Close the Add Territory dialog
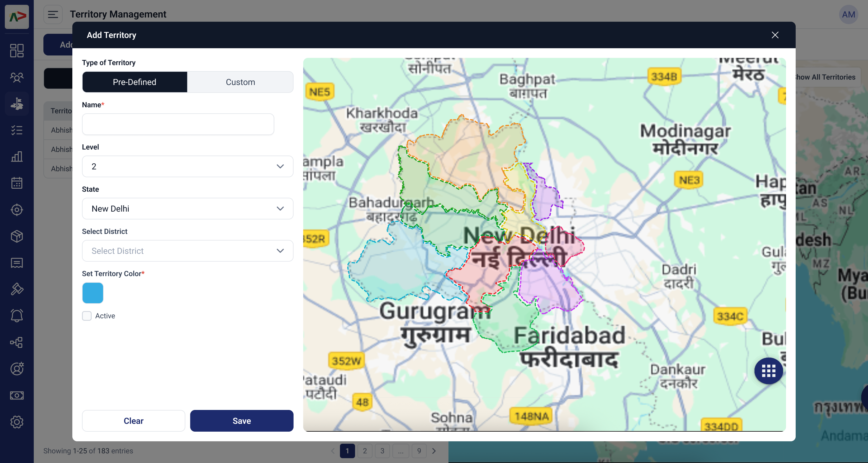The image size is (868, 463). click(775, 35)
